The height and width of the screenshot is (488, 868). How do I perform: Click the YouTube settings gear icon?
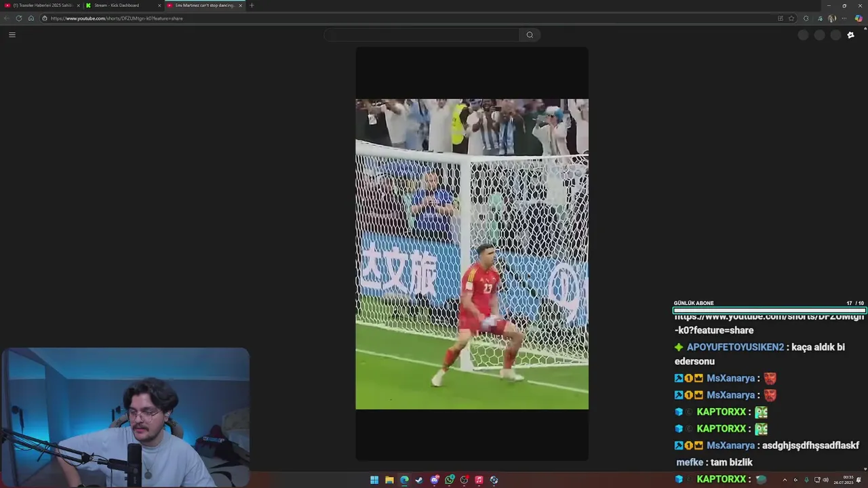point(851,35)
